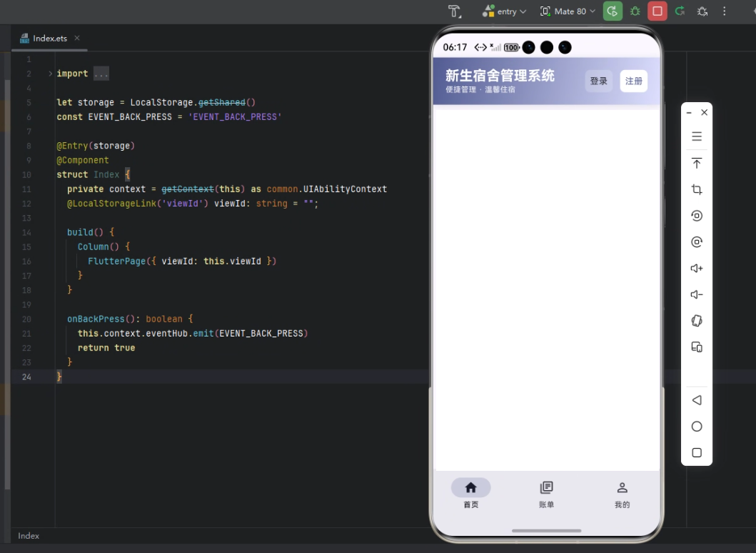Select the Index.ets tab
This screenshot has height=553, width=756.
[50, 38]
